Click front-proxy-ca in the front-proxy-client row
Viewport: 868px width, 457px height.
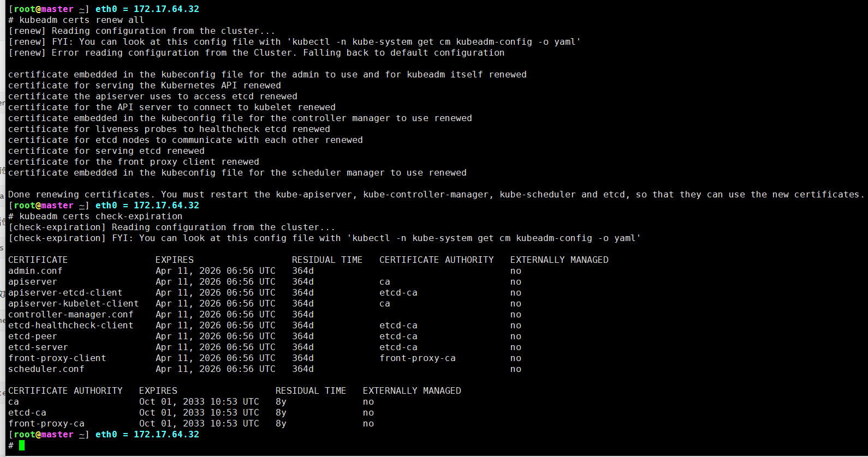(x=418, y=358)
